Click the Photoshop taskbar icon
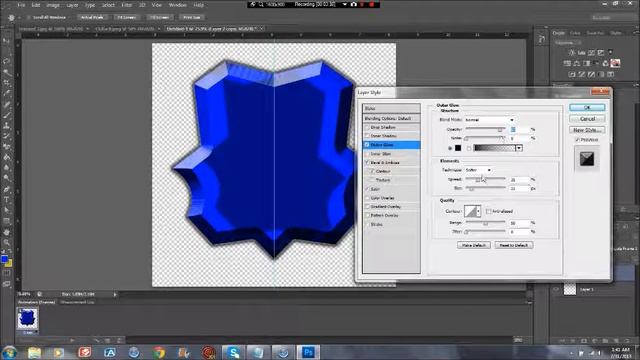 (x=308, y=352)
